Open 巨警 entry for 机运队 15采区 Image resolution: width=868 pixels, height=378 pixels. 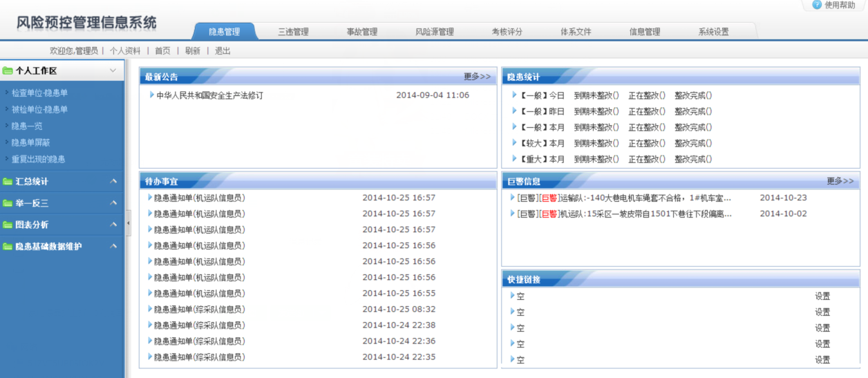[x=624, y=214]
